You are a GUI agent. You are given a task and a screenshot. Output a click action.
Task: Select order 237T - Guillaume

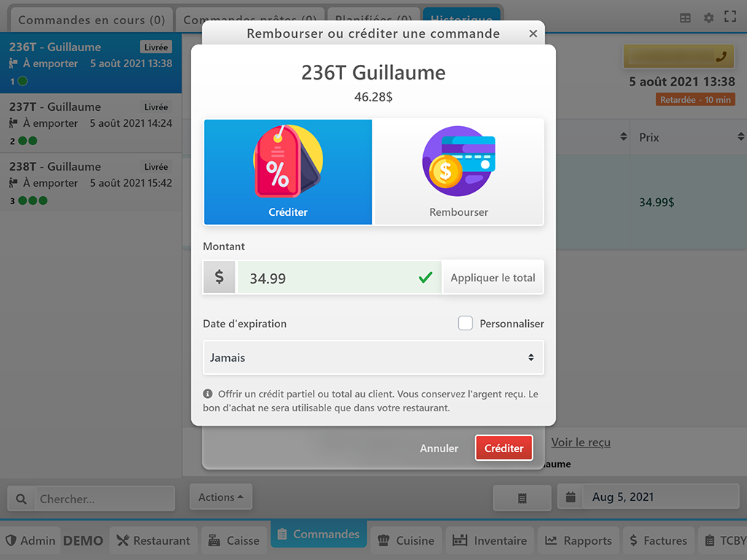point(90,122)
